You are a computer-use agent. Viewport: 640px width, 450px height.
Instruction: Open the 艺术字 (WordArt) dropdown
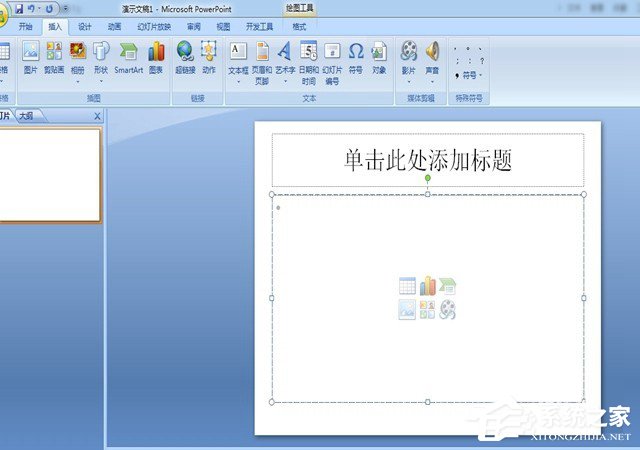click(285, 82)
